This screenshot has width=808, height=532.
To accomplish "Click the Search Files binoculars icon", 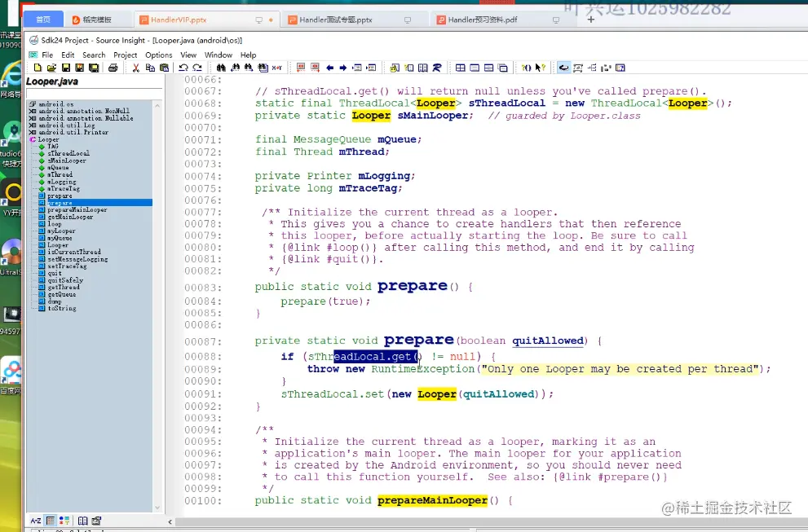I will 263,68.
